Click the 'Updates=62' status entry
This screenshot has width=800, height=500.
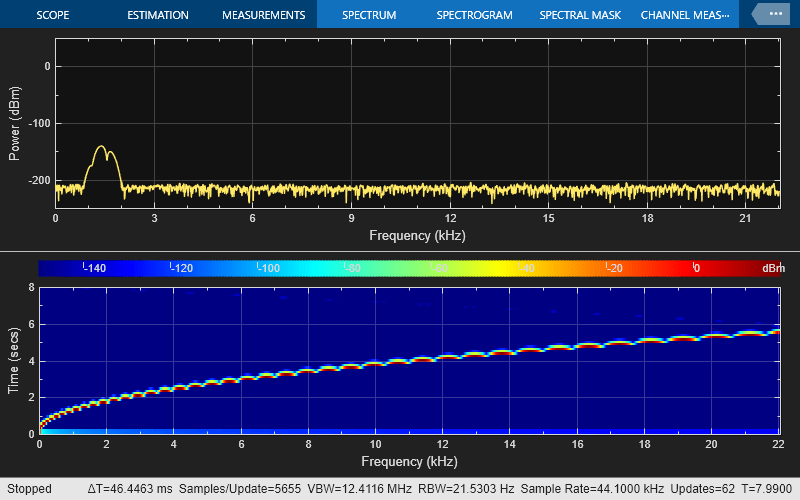703,489
